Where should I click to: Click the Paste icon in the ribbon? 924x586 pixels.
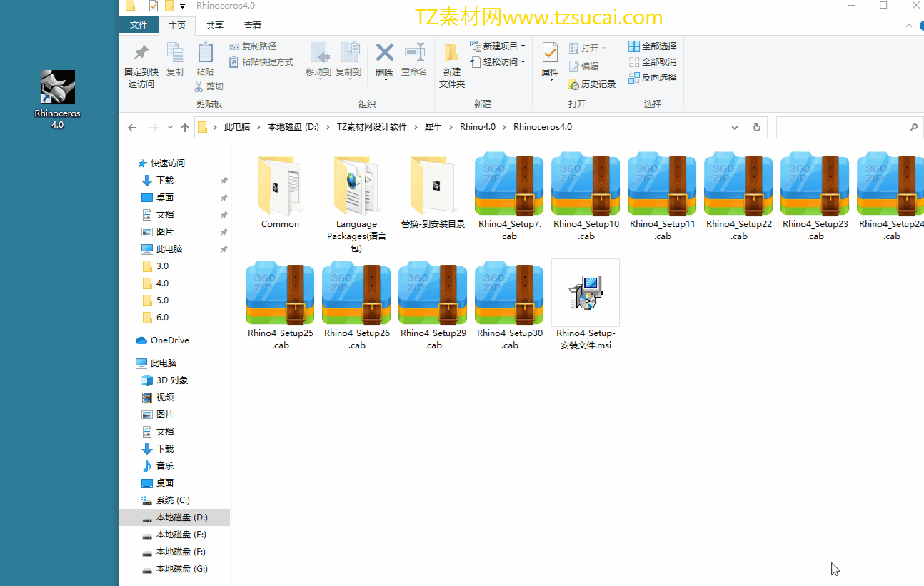tap(205, 52)
